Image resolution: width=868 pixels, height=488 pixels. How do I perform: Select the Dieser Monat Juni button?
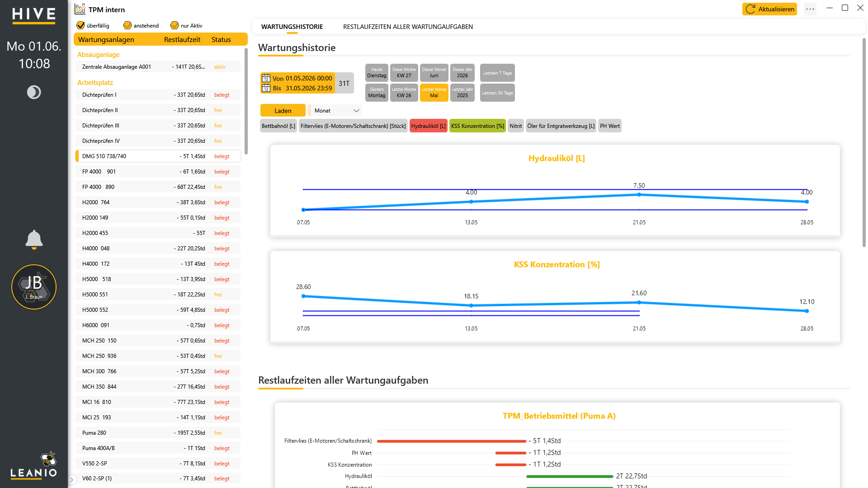click(434, 73)
